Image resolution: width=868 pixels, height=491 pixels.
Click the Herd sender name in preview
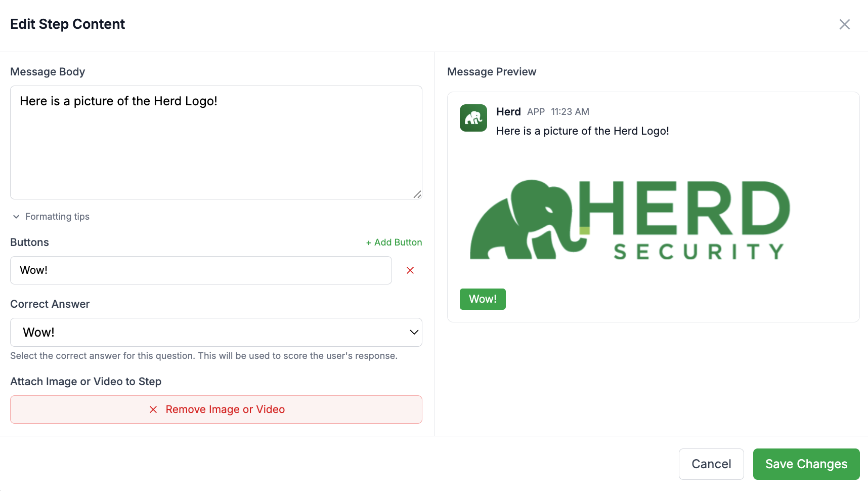point(508,112)
